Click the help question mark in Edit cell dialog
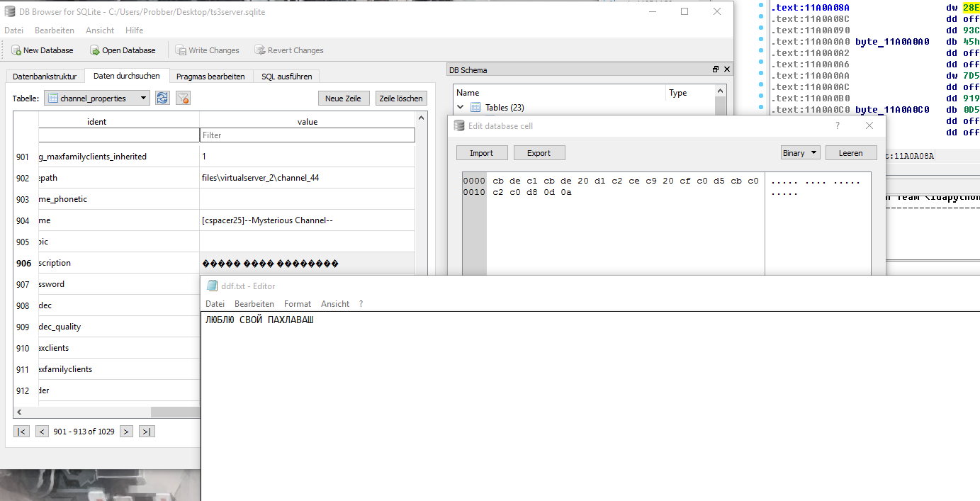This screenshot has width=980, height=501. coord(838,125)
